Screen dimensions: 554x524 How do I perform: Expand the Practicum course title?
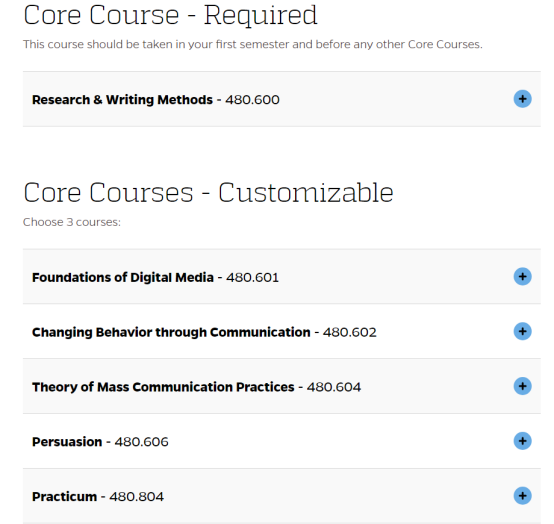(x=64, y=497)
